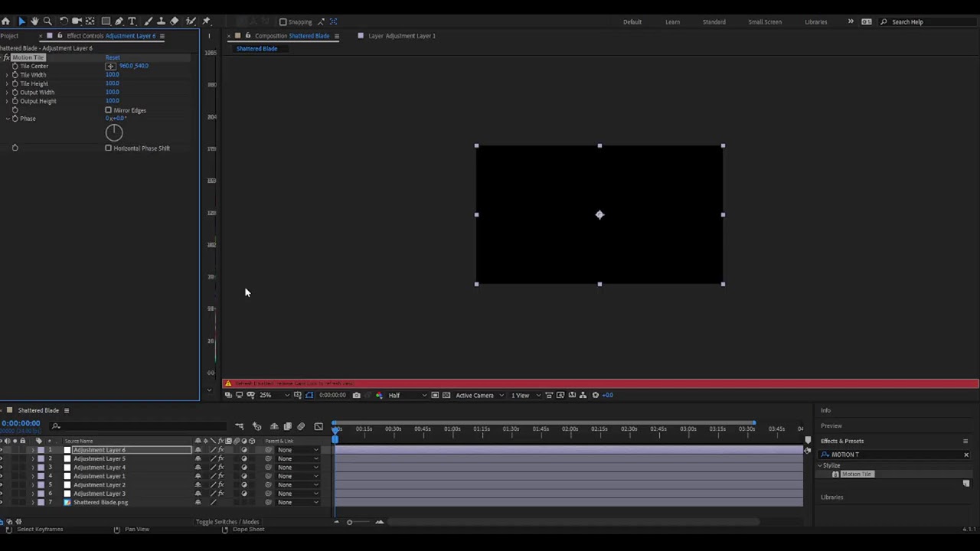
Task: Switch to the Standard workspace
Action: 714,21
